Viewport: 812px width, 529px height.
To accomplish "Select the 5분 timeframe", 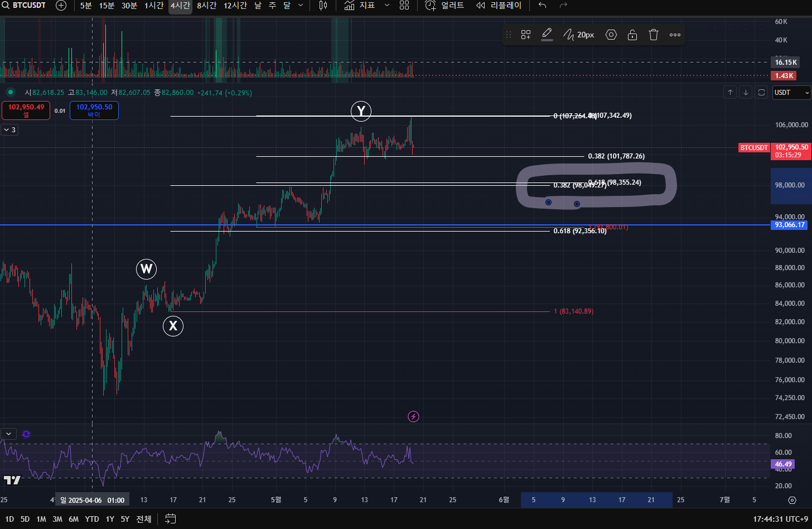I will [x=86, y=5].
